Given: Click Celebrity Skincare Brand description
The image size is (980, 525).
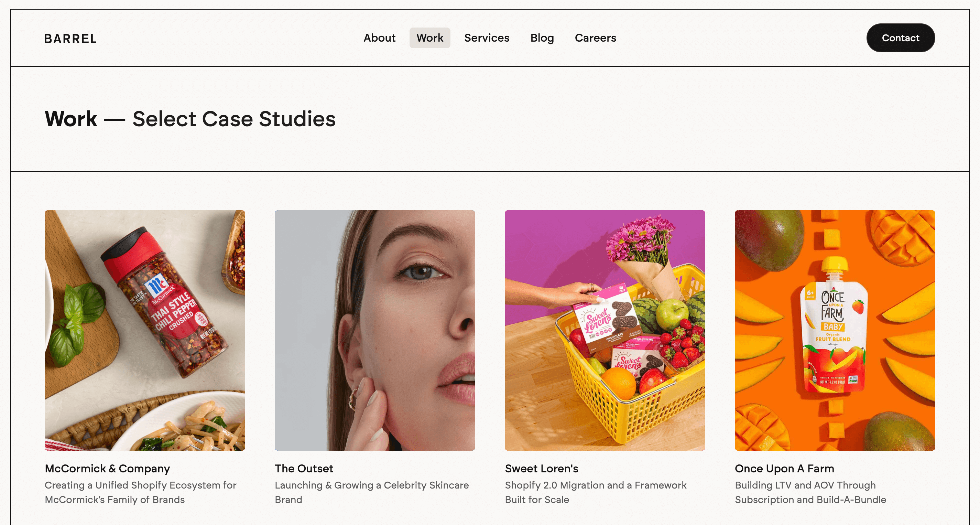Looking at the screenshot, I should pyautogui.click(x=371, y=492).
